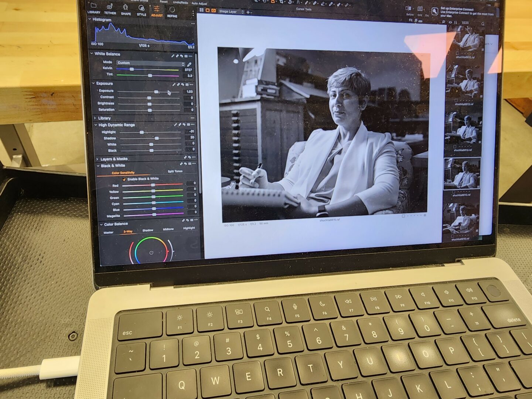Open the Library tool tab
Viewport: 532px width, 399px height.
93,8
